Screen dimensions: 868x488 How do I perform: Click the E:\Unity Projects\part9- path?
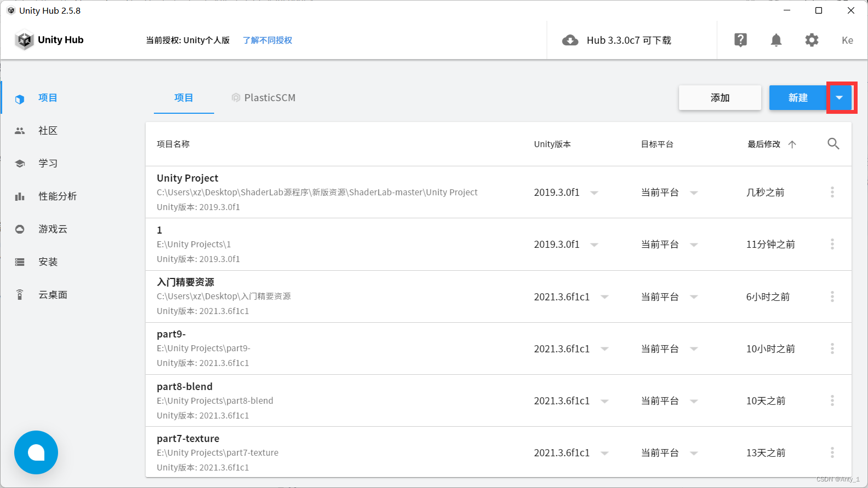coord(203,348)
